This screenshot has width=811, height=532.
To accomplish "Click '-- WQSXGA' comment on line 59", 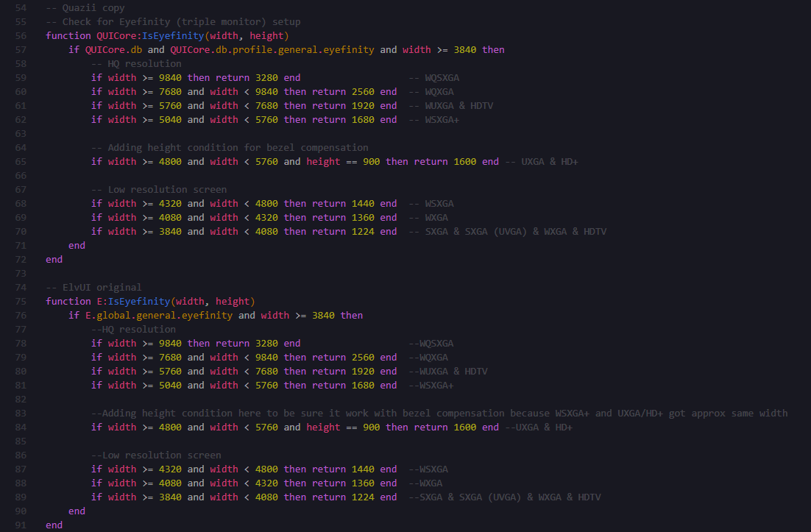I will [434, 77].
